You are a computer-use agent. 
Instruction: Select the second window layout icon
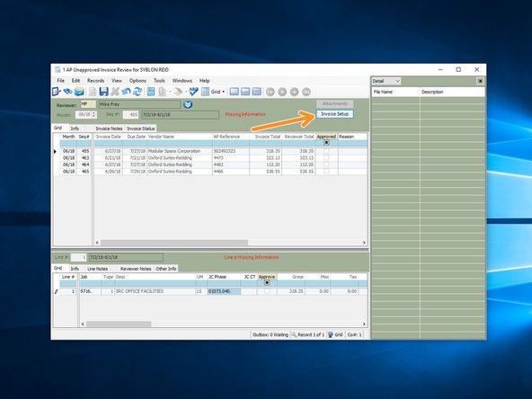click(245, 92)
